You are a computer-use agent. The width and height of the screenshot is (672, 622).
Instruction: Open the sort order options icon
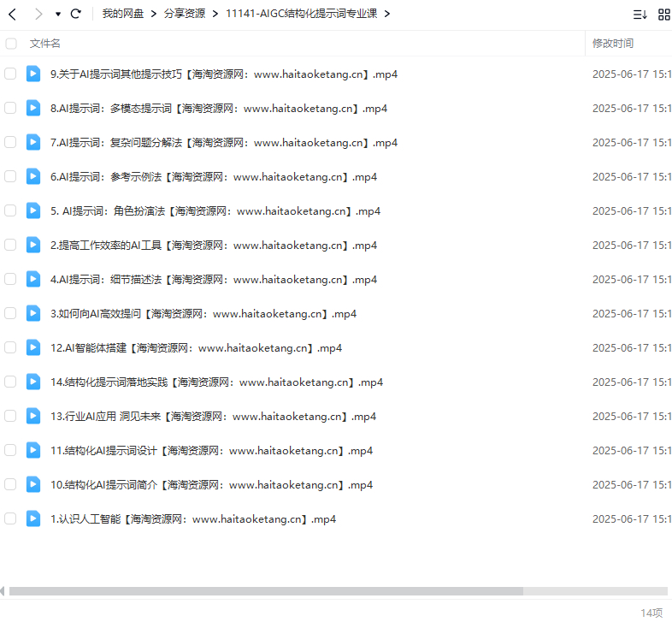[640, 15]
